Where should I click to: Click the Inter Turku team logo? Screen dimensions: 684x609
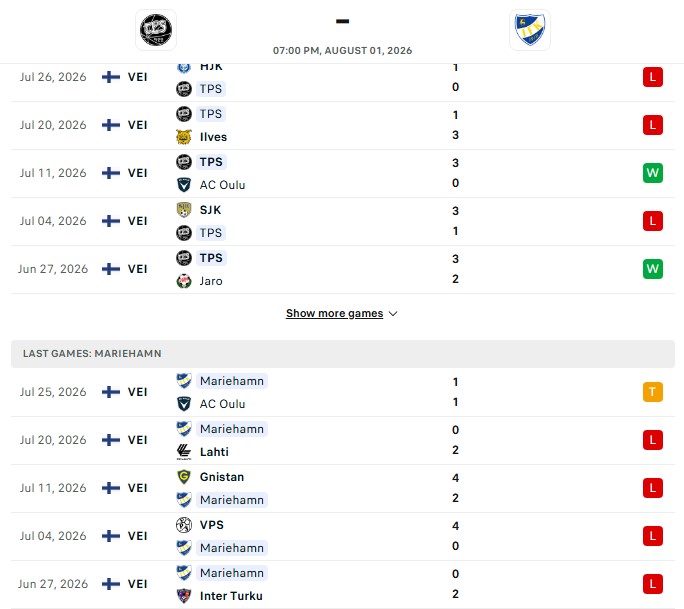click(x=184, y=596)
